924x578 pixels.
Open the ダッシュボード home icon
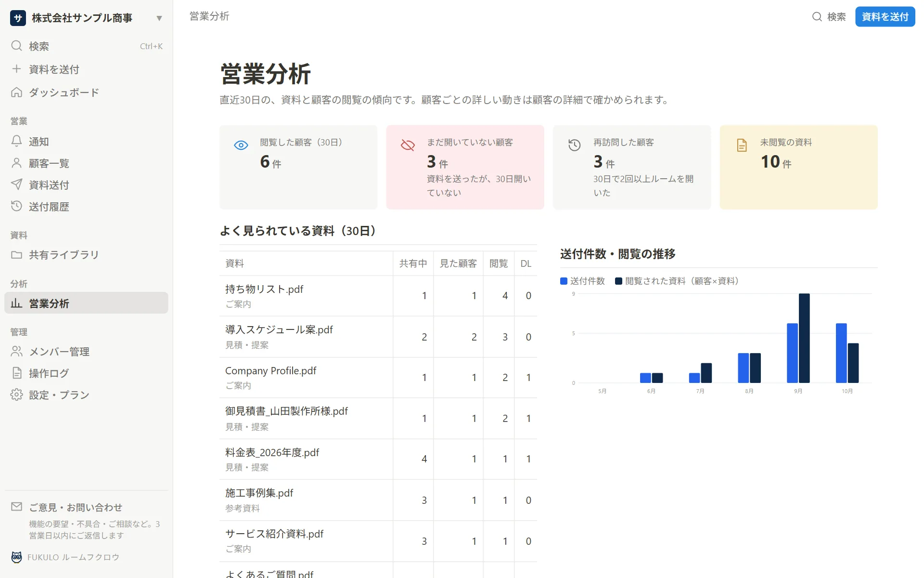pos(16,92)
